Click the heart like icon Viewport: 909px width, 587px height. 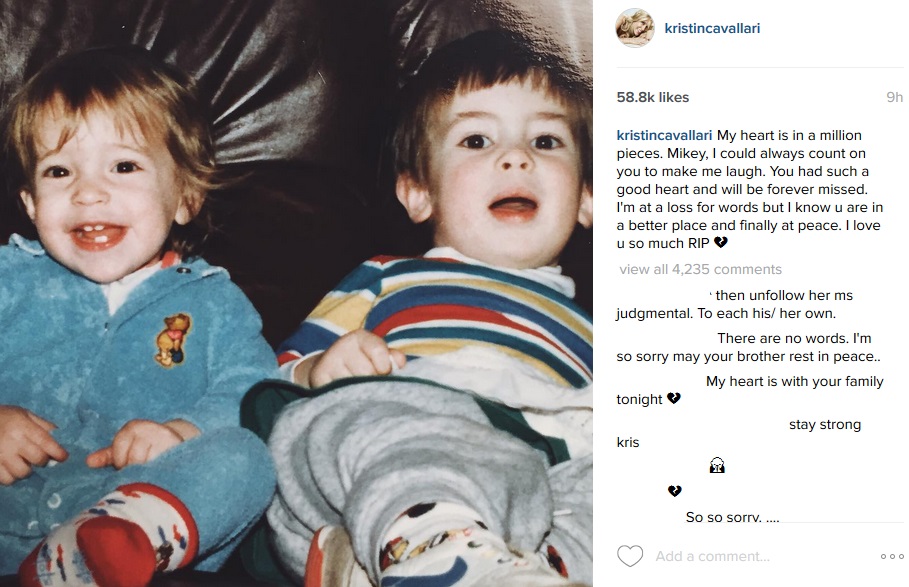630,556
